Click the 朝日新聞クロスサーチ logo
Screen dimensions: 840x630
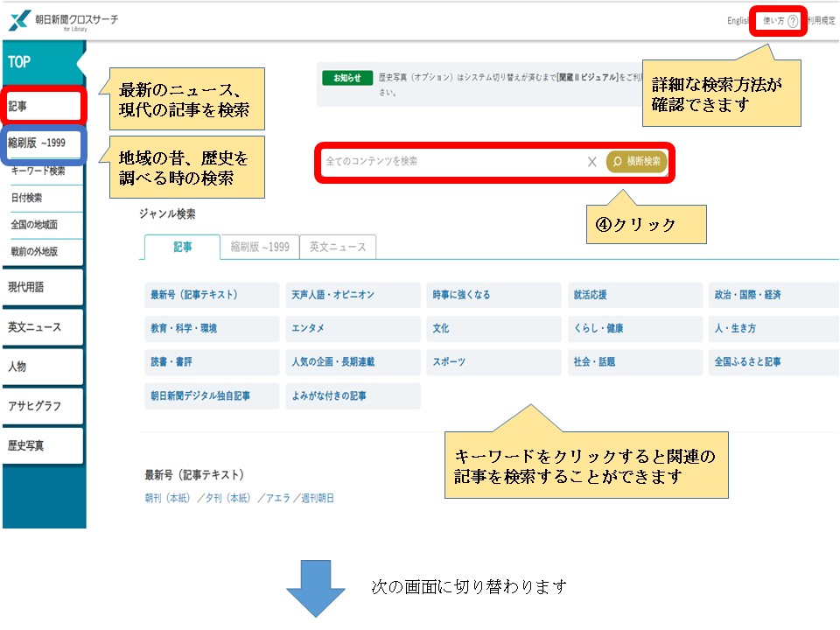click(63, 21)
